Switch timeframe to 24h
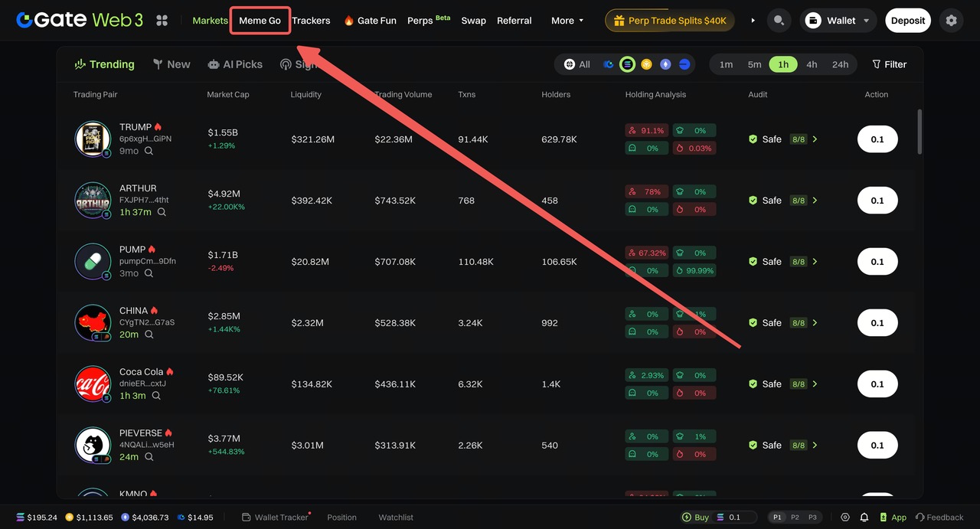The image size is (980, 529). coord(840,64)
